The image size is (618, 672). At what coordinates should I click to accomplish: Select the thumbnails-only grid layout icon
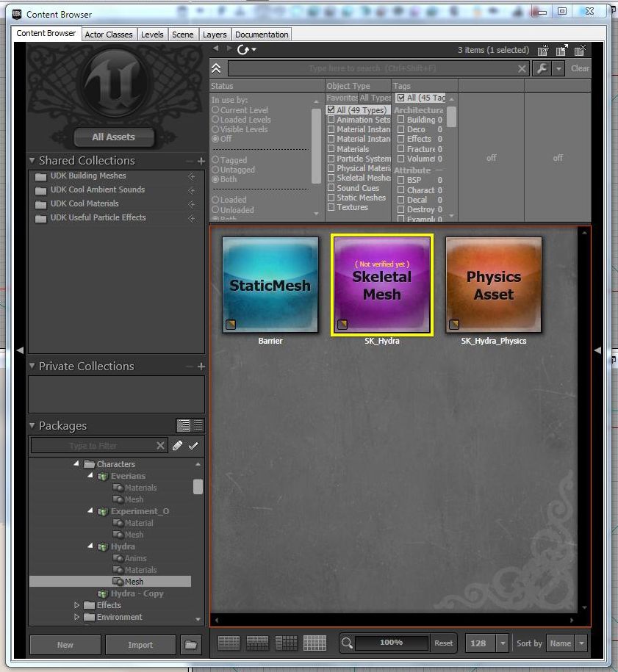tap(315, 643)
